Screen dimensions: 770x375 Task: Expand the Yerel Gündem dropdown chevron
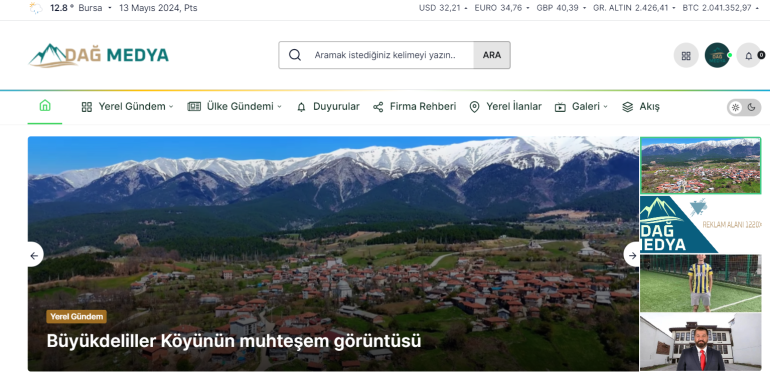[171, 107]
